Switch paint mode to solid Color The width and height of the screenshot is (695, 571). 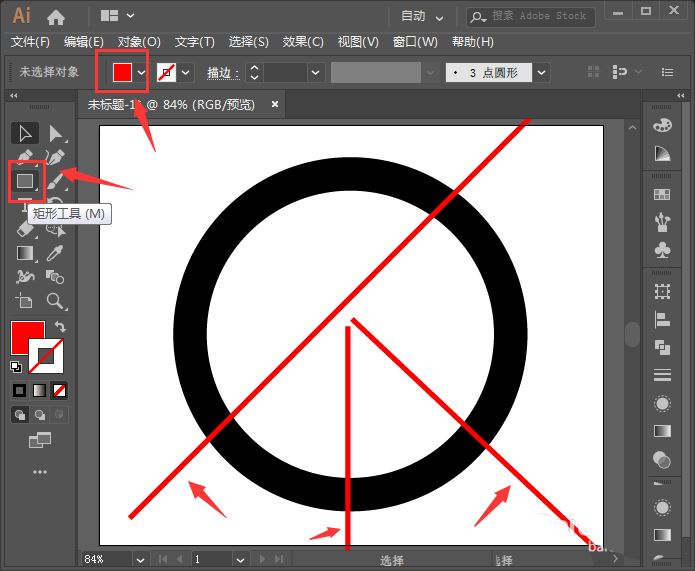pos(19,389)
